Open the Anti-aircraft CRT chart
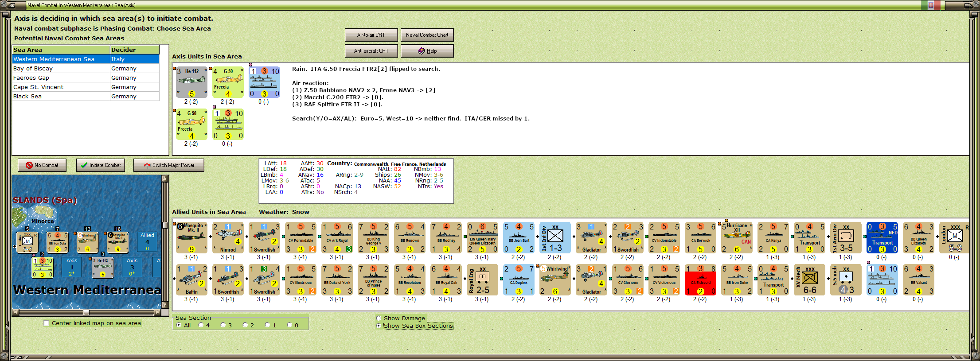 point(371,51)
